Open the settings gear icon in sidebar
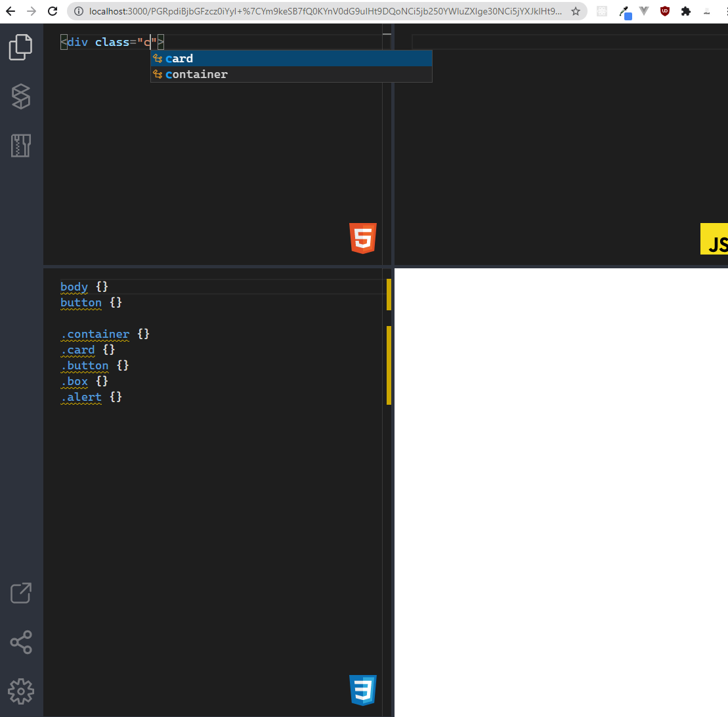The image size is (728, 717). tap(21, 691)
